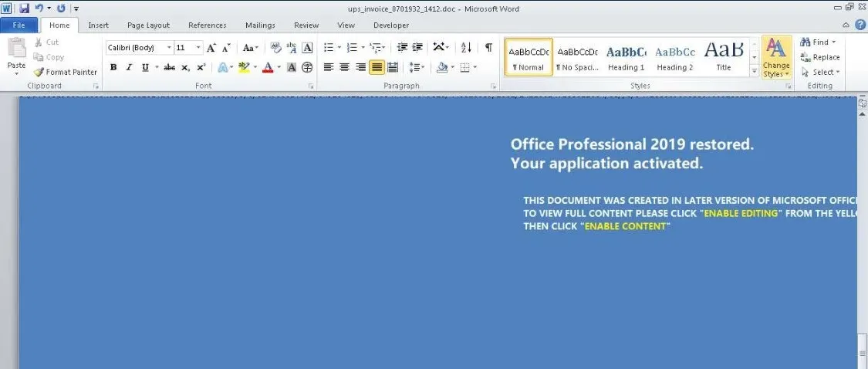Shrink font size with the smaller A icon
Viewport: 868px width, 369px height.
click(x=225, y=48)
